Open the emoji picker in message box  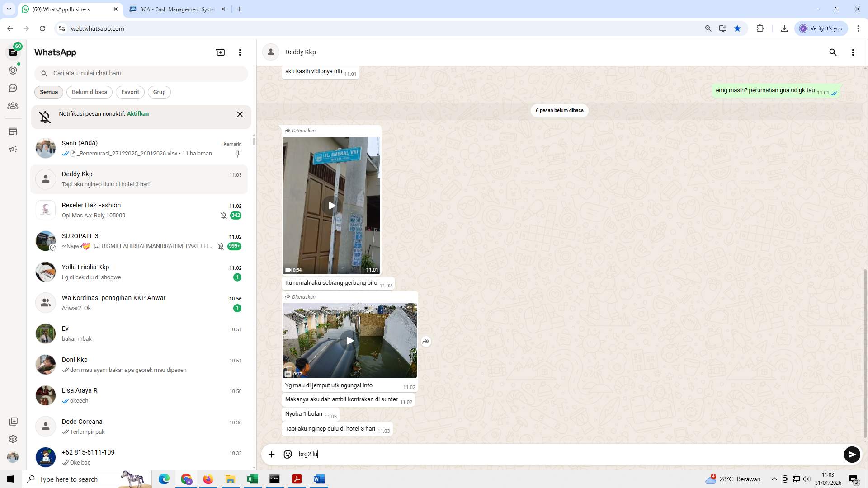pos(288,454)
